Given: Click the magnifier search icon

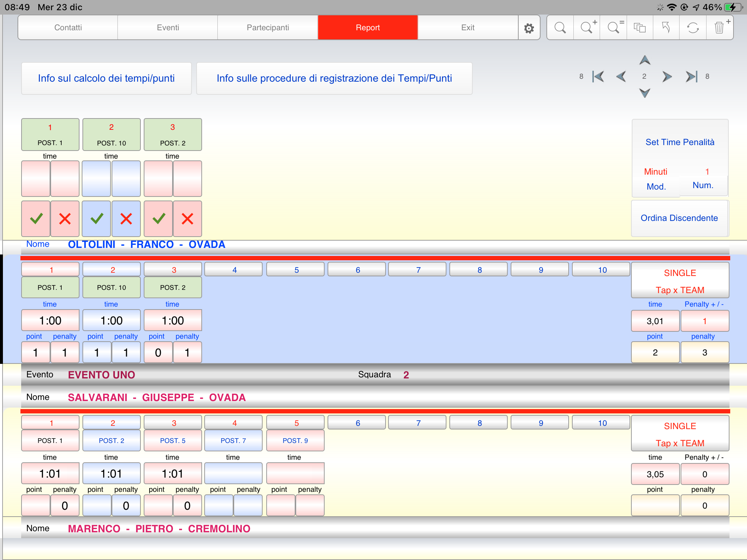Looking at the screenshot, I should [560, 28].
